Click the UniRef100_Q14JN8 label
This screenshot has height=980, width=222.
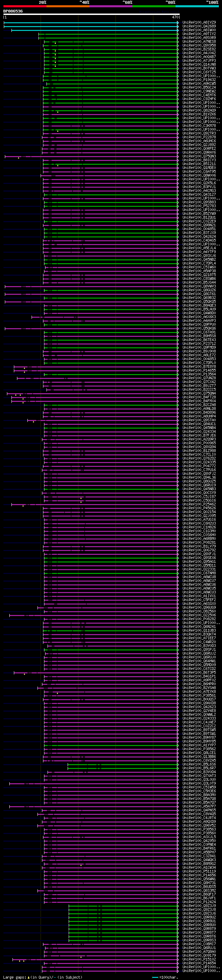(x=199, y=64)
